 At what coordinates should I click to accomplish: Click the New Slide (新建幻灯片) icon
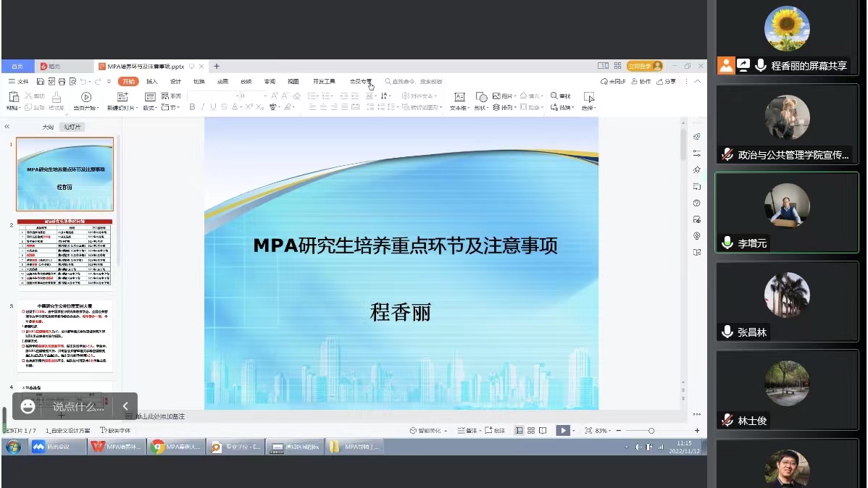point(122,97)
